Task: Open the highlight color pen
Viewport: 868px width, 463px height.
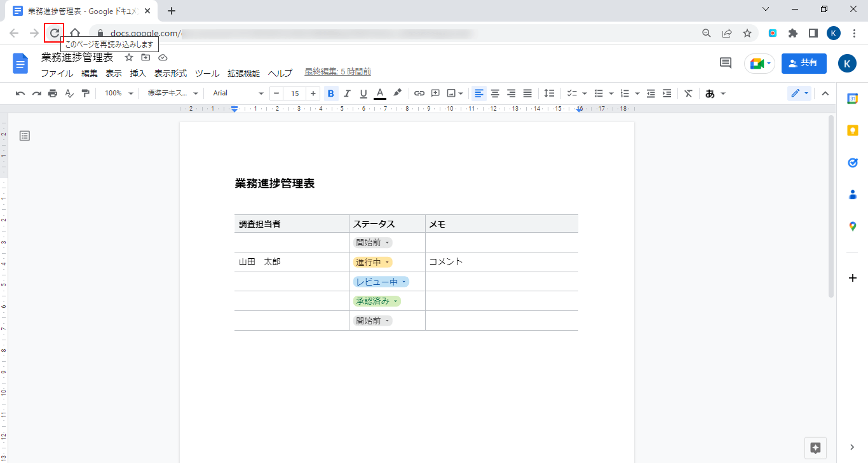Action: [397, 93]
